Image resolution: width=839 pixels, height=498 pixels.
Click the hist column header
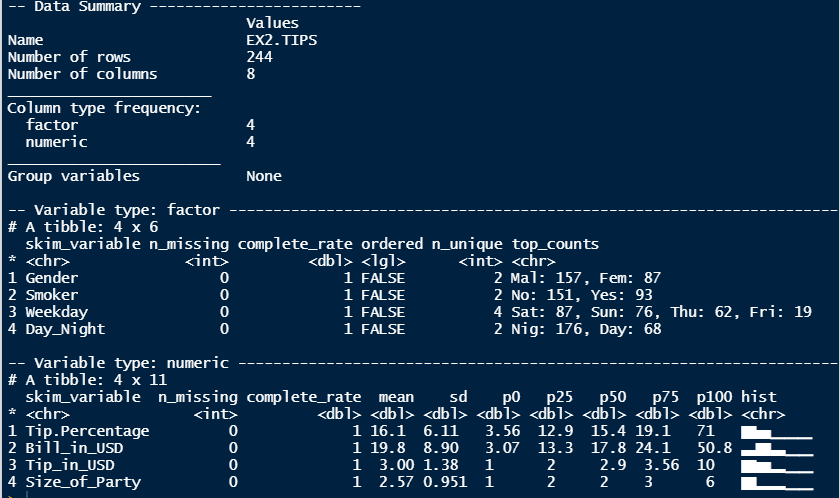[758, 397]
